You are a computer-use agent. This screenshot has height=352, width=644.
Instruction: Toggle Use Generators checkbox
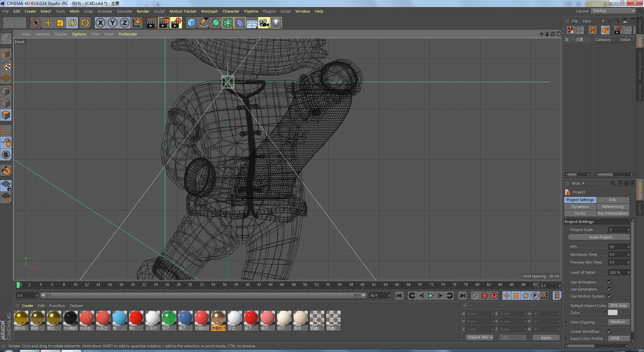pyautogui.click(x=610, y=289)
